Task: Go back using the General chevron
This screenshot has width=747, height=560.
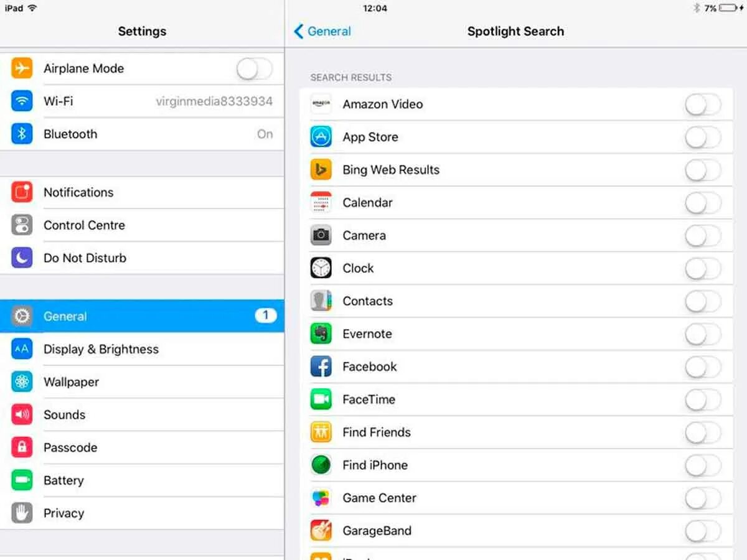Action: [x=322, y=31]
